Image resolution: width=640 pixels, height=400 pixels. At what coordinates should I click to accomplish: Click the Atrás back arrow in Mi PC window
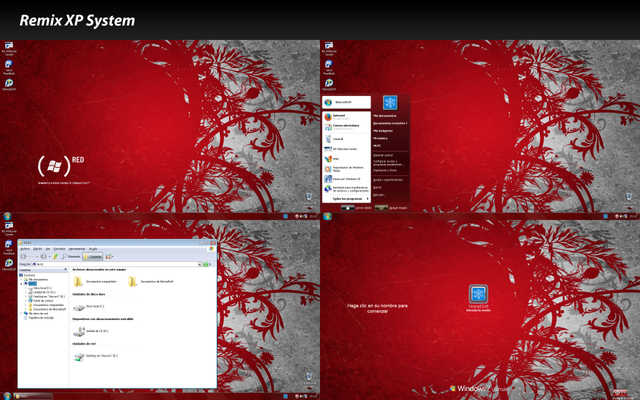[23, 256]
